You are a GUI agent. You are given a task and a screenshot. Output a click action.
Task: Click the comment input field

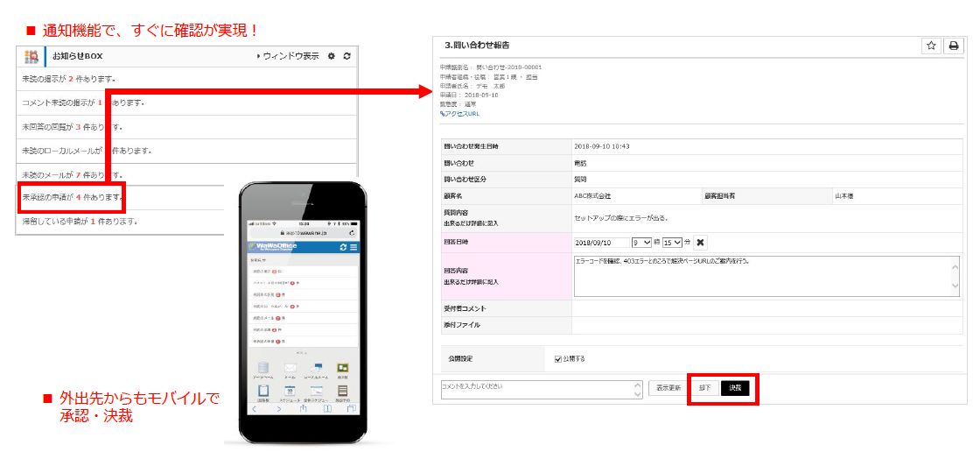[x=535, y=388]
